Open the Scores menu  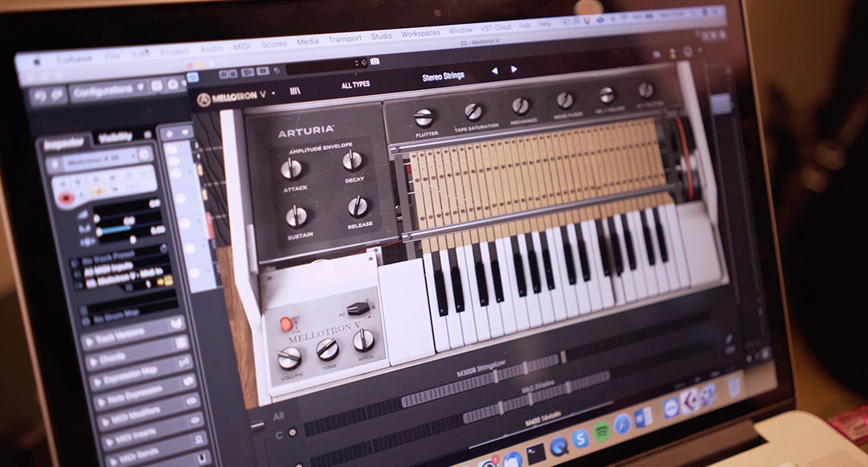(x=273, y=43)
